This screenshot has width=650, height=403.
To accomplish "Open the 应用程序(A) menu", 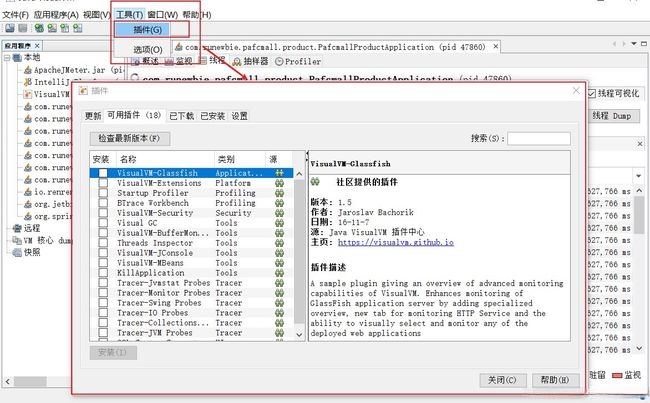I will click(x=56, y=15).
